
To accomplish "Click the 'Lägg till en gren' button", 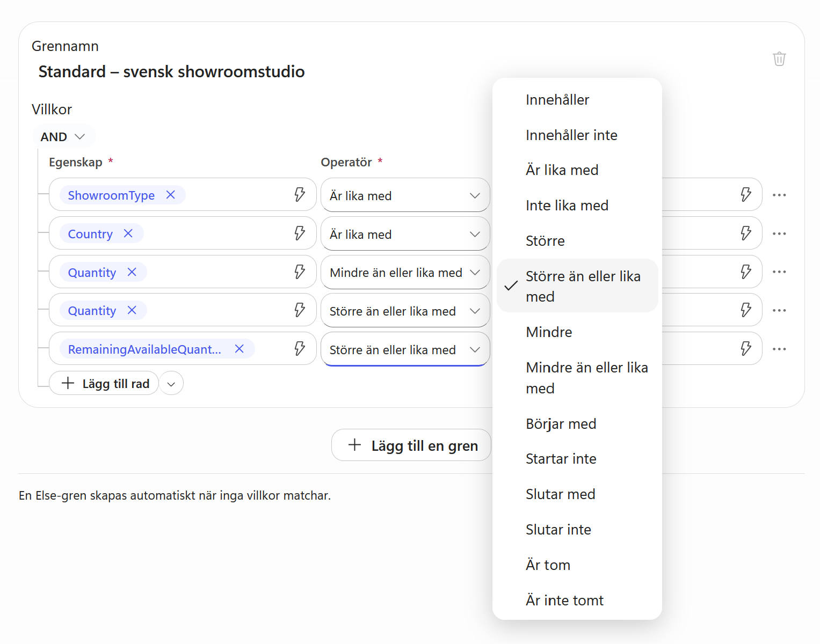I will (x=412, y=445).
